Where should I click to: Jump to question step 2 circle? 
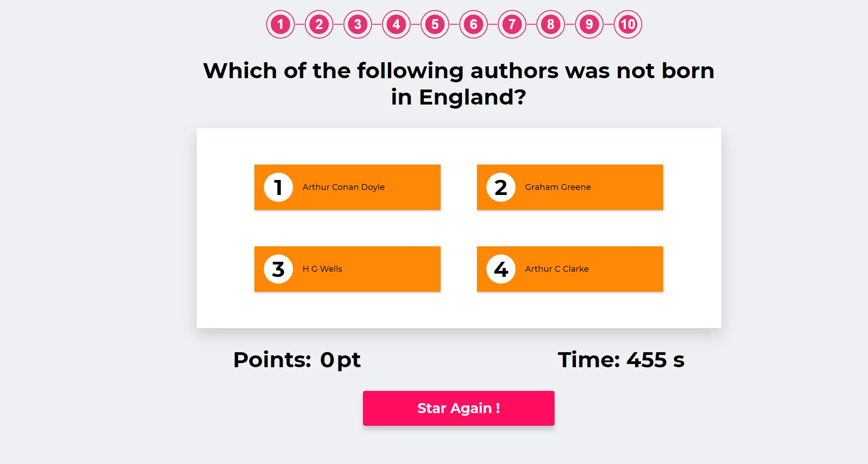tap(319, 24)
